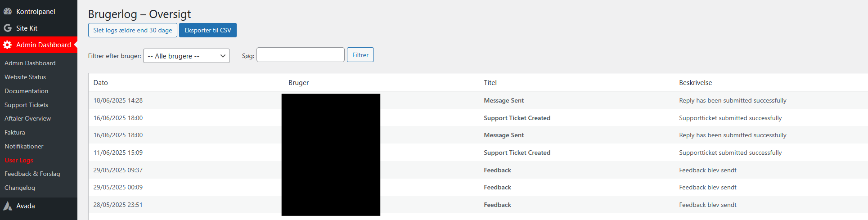The width and height of the screenshot is (868, 220).
Task: Open Documentation submenu
Action: (x=27, y=91)
